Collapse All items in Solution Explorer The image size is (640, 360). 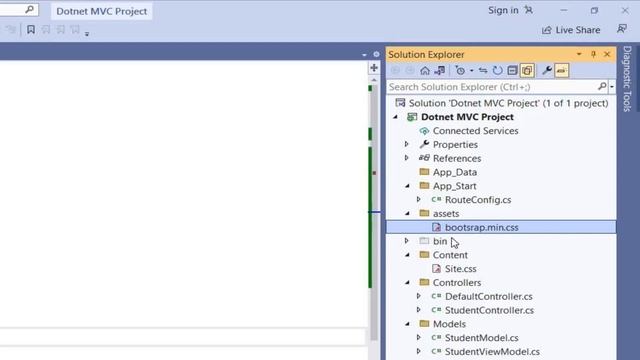[x=512, y=71]
